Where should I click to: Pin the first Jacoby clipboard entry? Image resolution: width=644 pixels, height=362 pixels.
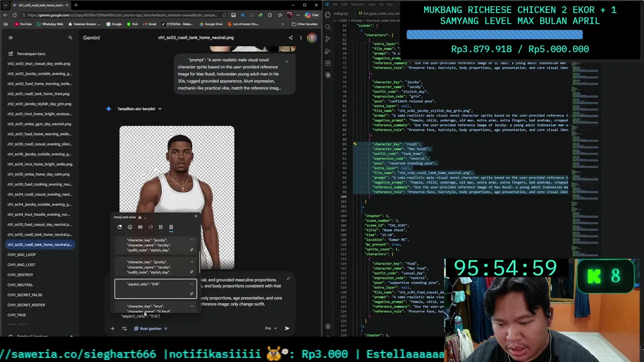(x=192, y=250)
